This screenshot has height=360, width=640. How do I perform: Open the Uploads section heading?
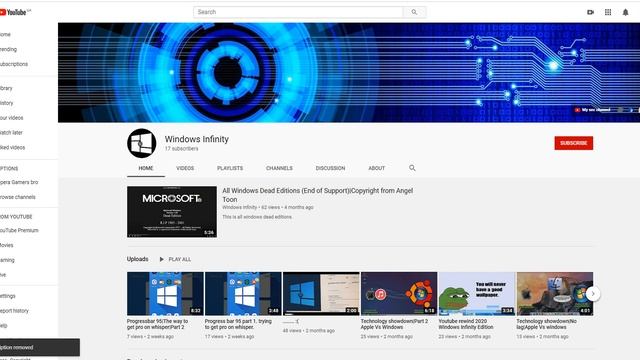[x=138, y=259]
